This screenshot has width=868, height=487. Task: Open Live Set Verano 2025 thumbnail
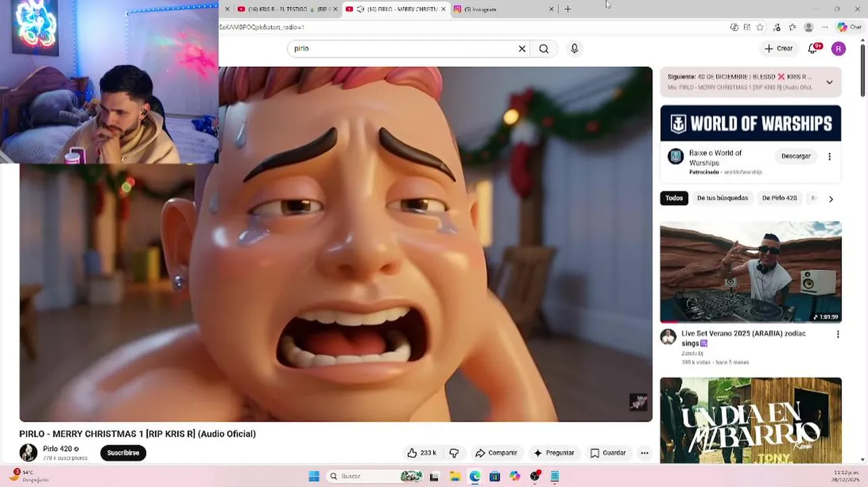(x=751, y=272)
